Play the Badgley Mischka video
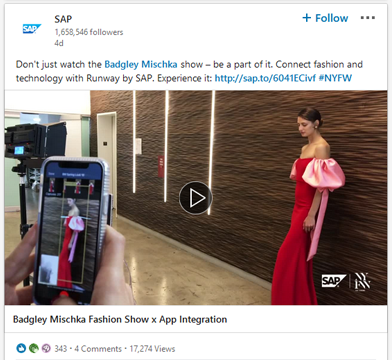The image size is (392, 360). (x=196, y=198)
